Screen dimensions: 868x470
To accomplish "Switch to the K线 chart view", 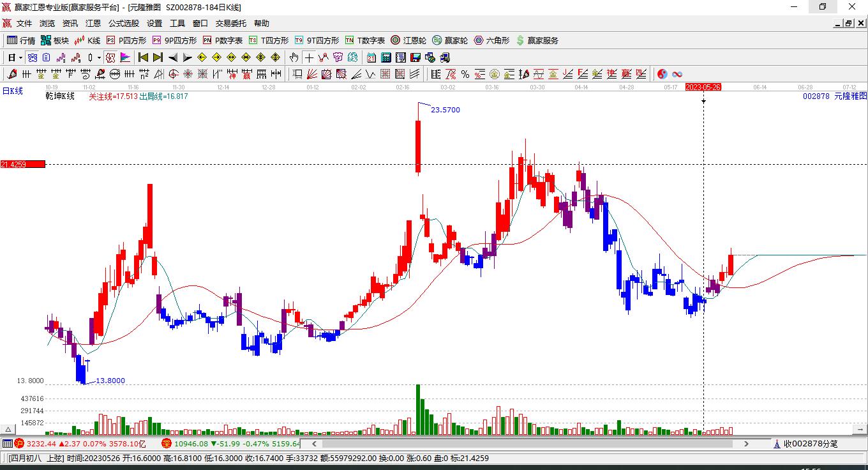I will point(87,40).
